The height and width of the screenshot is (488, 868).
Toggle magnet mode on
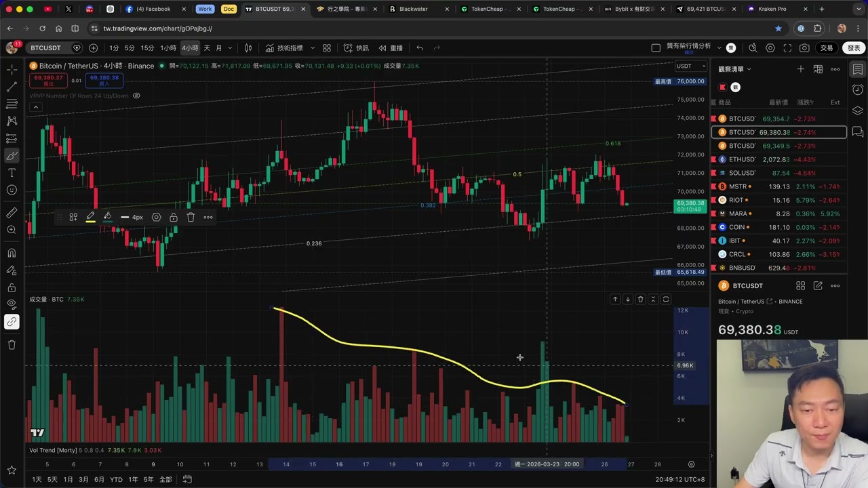pos(12,253)
